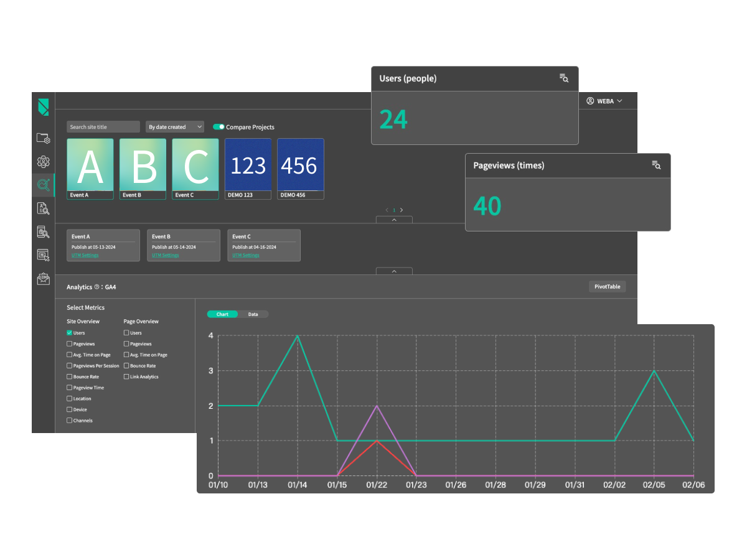Click filter icon on Users (people) card

(x=563, y=78)
